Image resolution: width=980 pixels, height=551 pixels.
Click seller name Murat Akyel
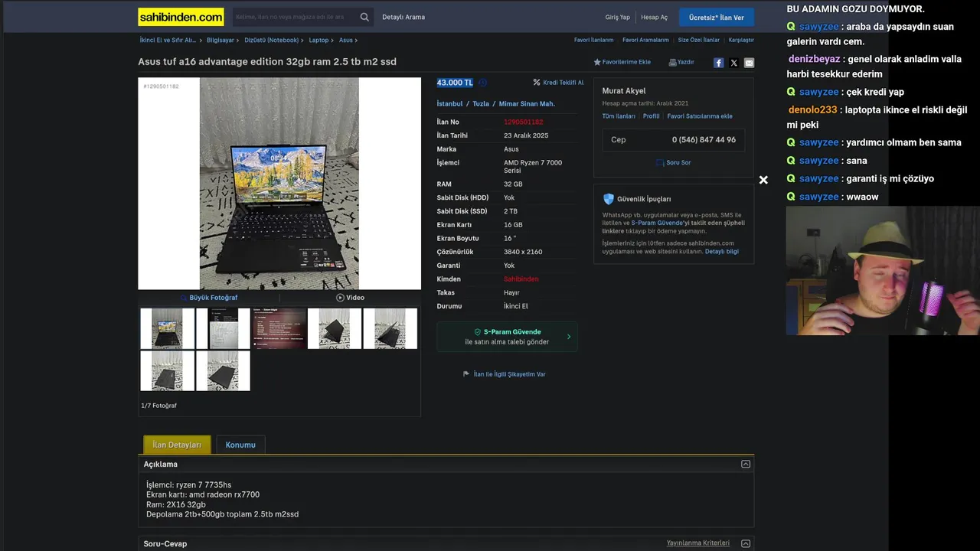click(624, 91)
